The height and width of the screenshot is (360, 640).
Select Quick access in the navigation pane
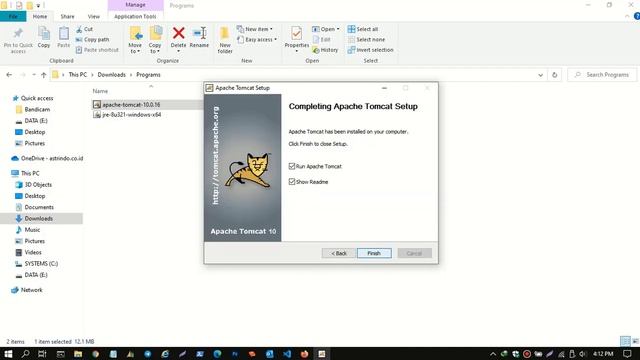(x=37, y=98)
